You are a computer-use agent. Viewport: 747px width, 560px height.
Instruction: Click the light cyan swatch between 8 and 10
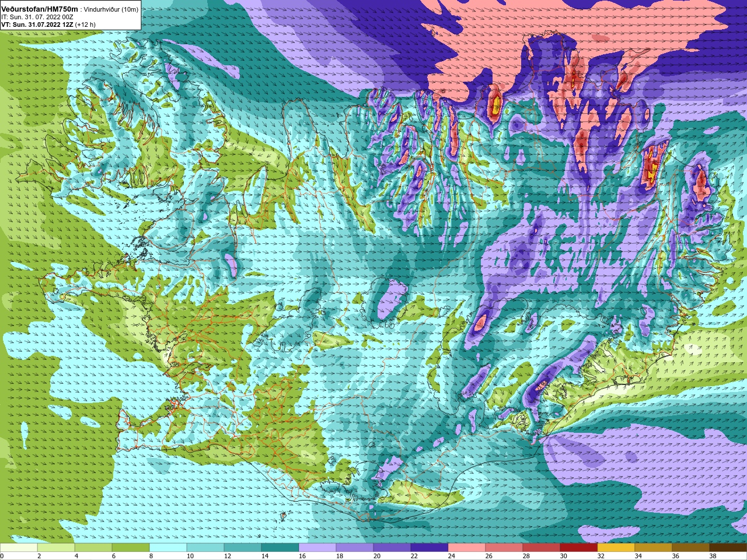[168, 547]
